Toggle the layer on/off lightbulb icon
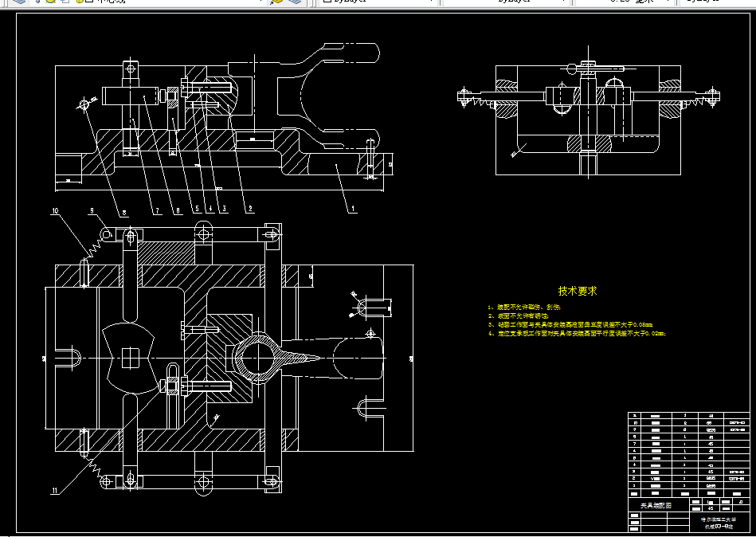 click(x=37, y=2)
